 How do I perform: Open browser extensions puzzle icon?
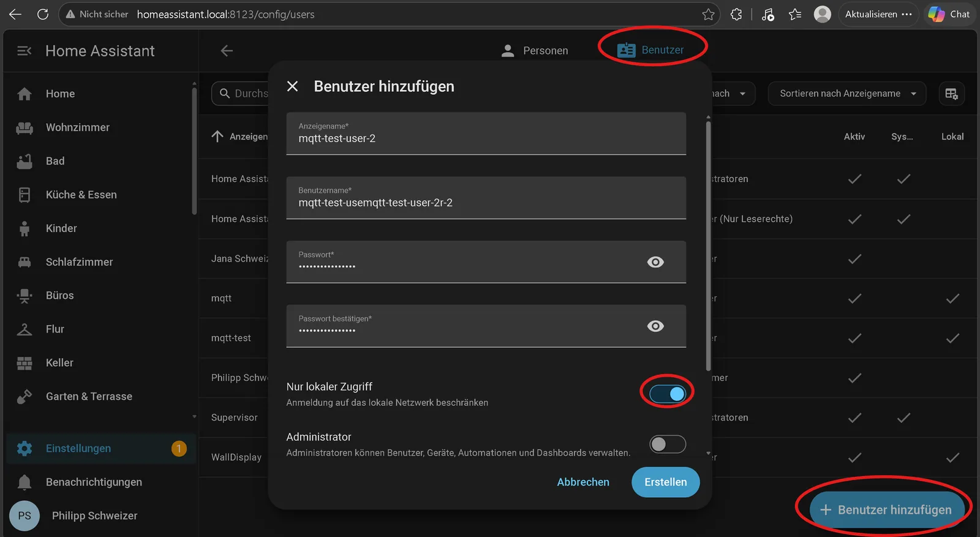point(736,14)
